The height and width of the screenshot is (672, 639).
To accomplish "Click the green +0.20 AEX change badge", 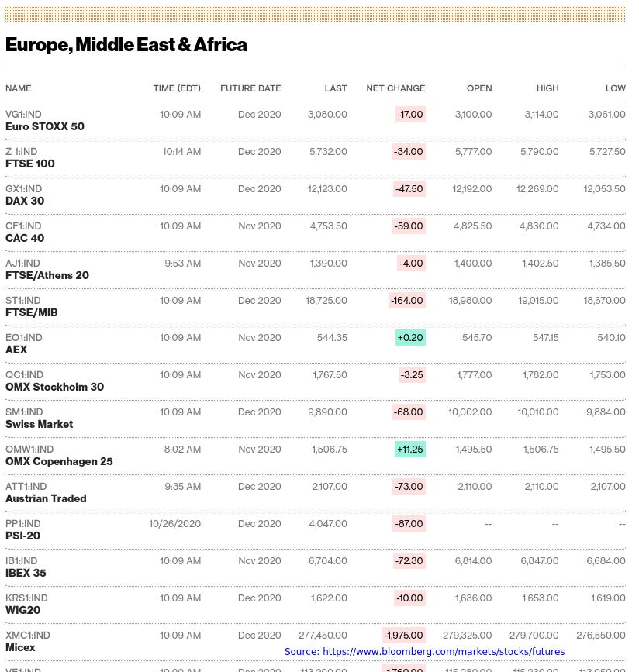I will 410,338.
